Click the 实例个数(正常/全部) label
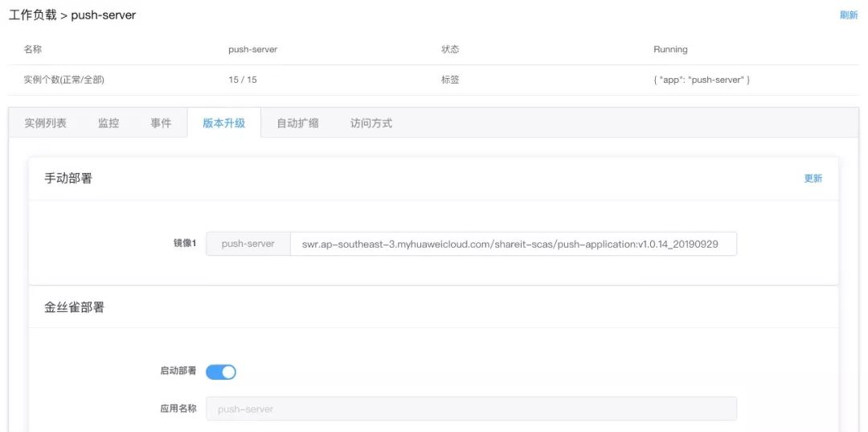Viewport: 868px width, 432px height. point(64,80)
